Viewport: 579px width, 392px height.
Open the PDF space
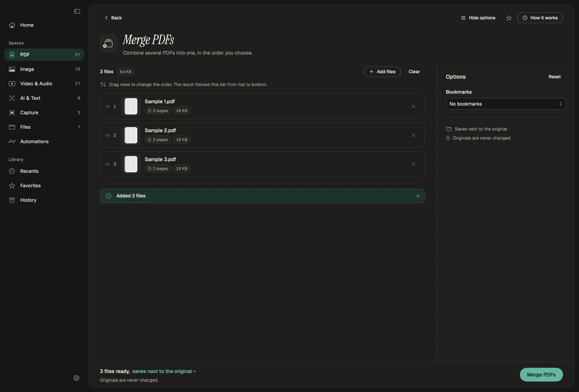pyautogui.click(x=44, y=55)
